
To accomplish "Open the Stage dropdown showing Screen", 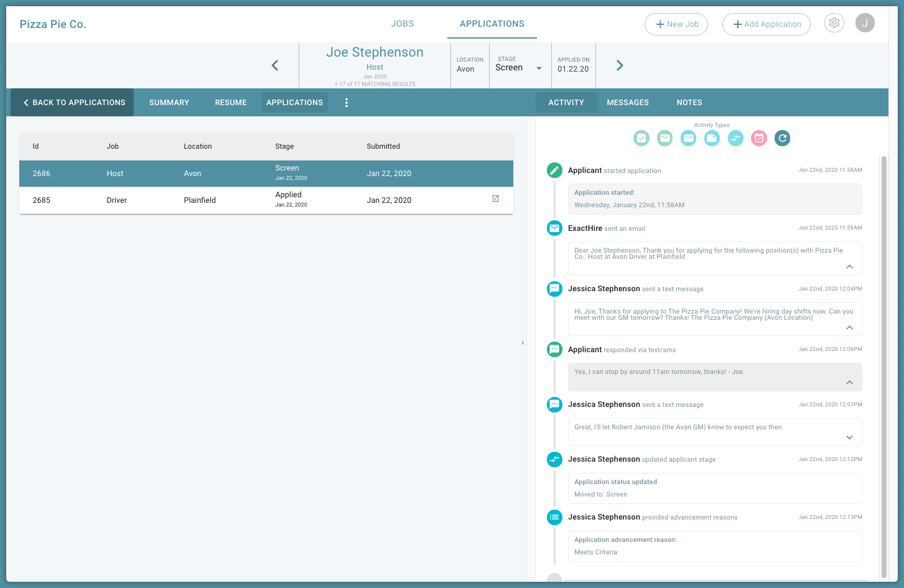I will pyautogui.click(x=519, y=67).
